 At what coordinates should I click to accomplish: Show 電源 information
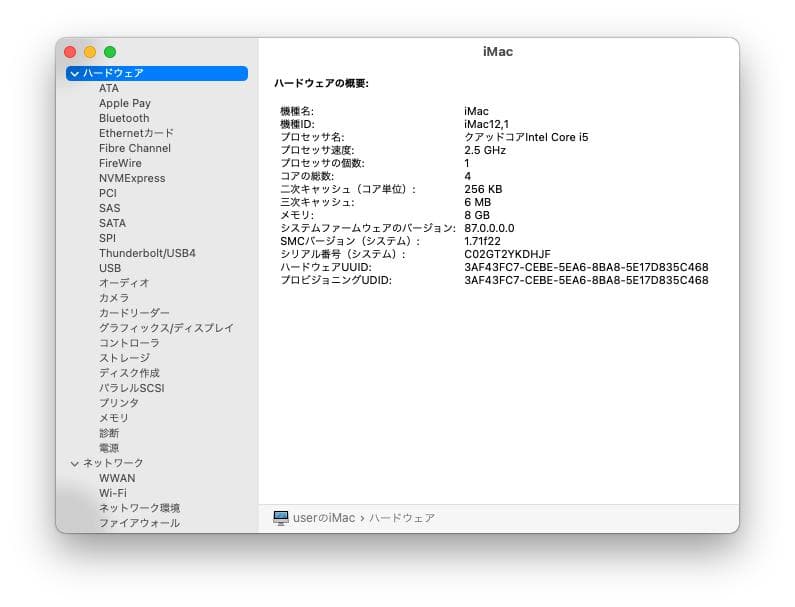tap(109, 448)
